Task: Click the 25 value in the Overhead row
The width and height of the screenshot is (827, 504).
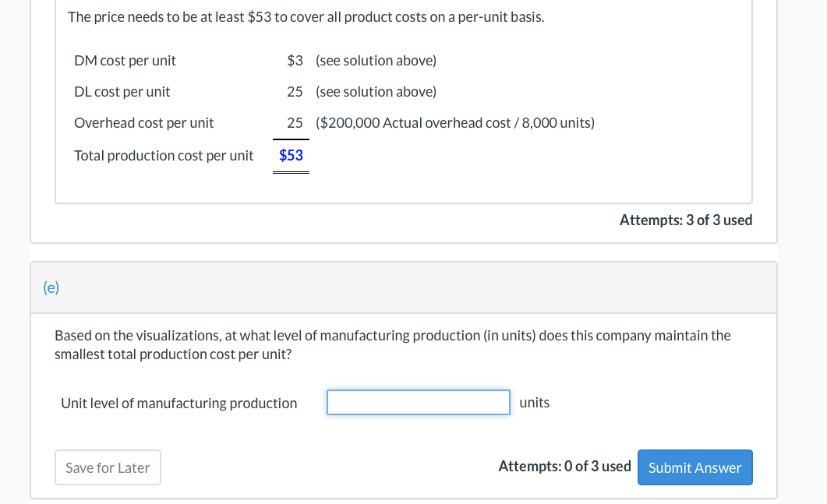Action: (x=295, y=122)
